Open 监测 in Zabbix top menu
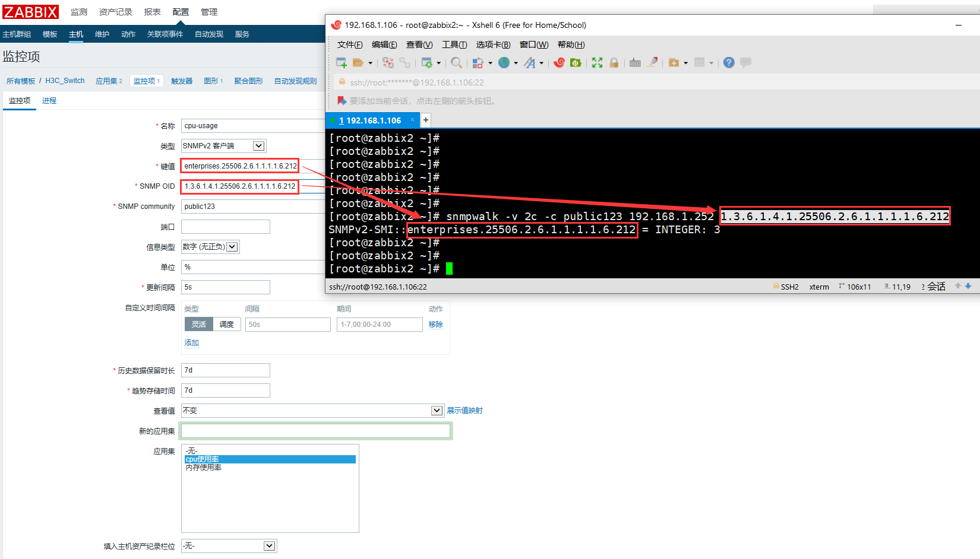The height and width of the screenshot is (559, 980). pyautogui.click(x=79, y=12)
